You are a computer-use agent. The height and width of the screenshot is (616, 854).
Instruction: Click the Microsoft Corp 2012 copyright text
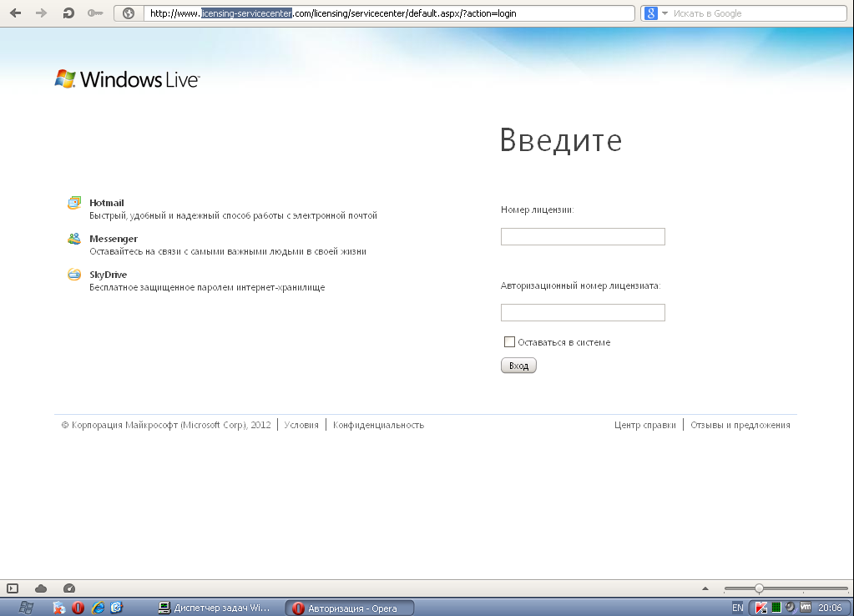pyautogui.click(x=166, y=425)
